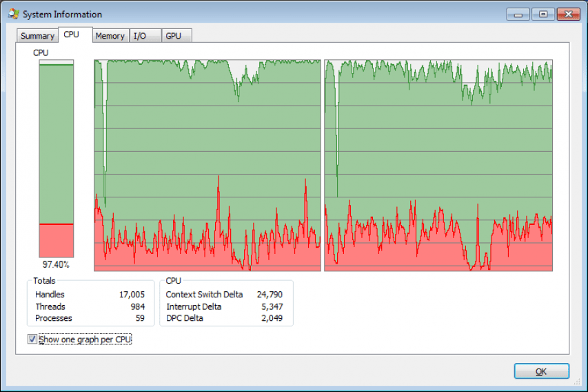Screen dimensions: 588x392
Task: Click the Threads total row
Action: point(90,306)
